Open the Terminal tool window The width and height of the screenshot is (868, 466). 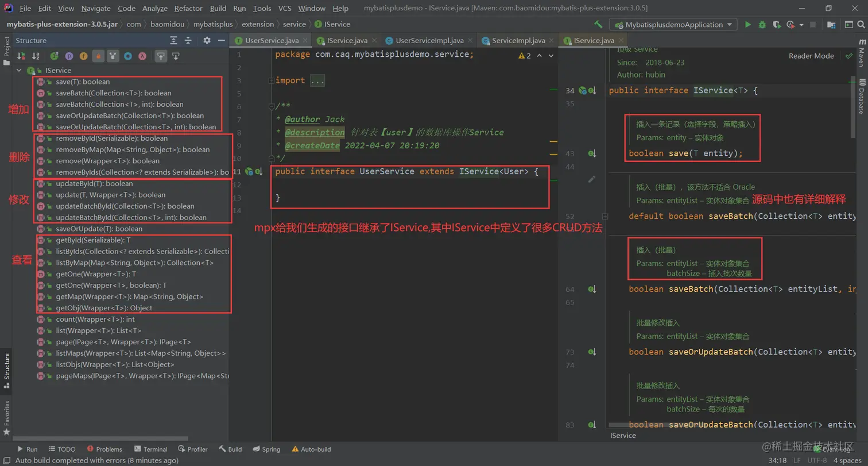pyautogui.click(x=150, y=449)
